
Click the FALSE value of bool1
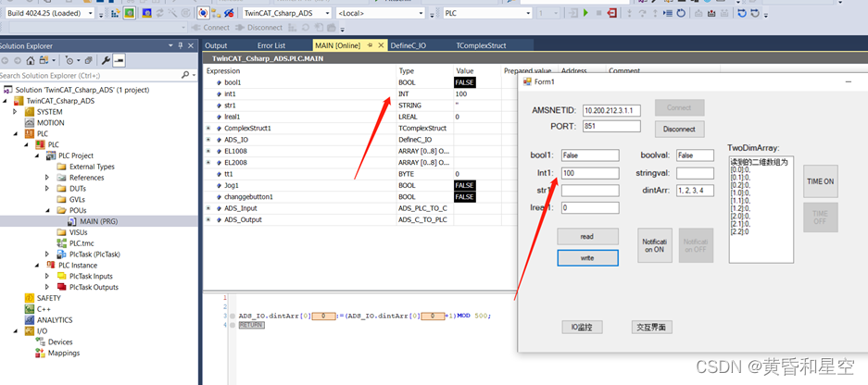click(x=464, y=82)
